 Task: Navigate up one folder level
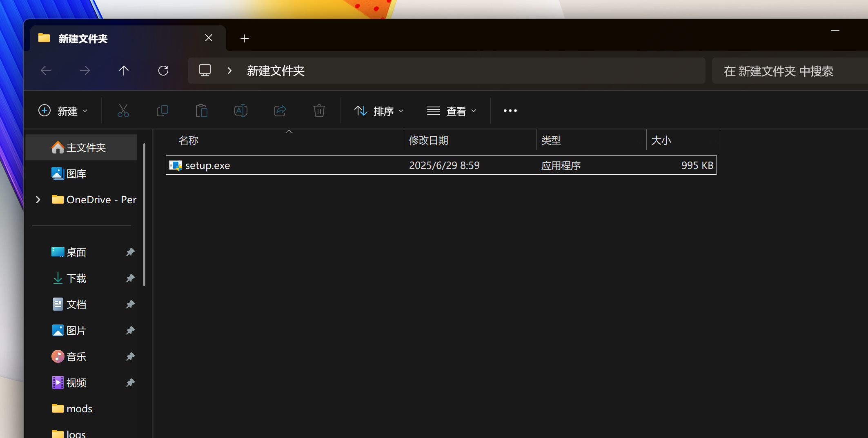click(x=124, y=71)
